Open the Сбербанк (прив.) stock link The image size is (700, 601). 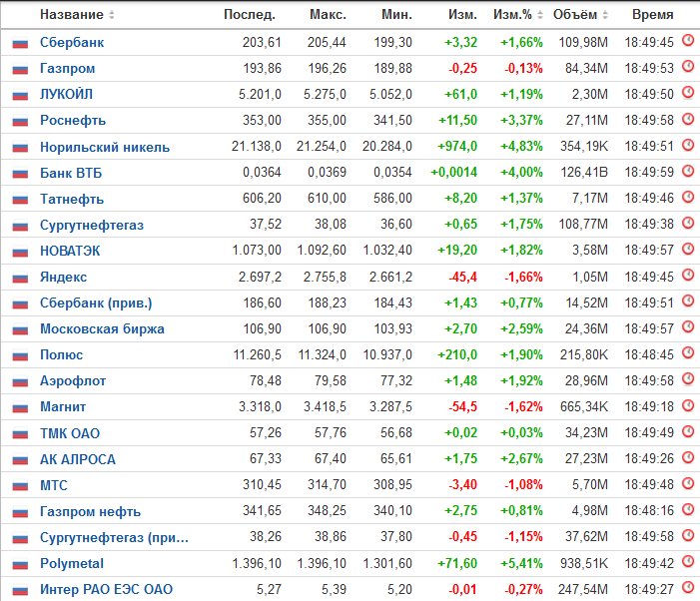[96, 302]
